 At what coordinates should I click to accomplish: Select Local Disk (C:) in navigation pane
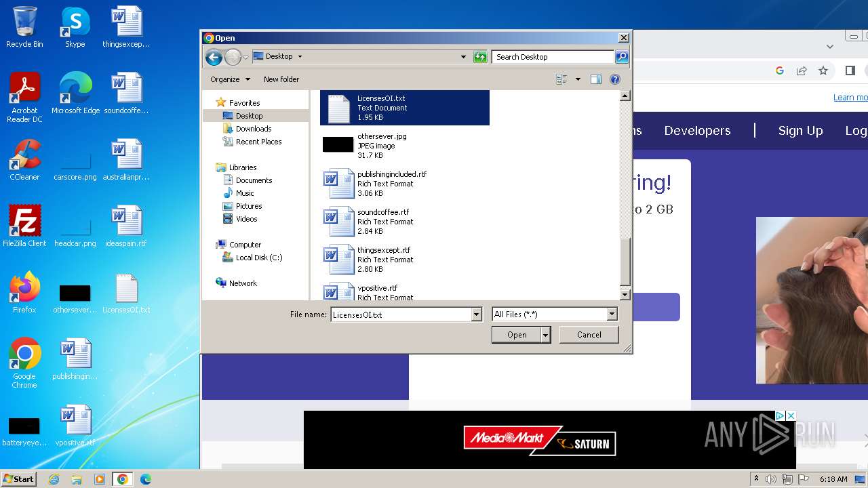(258, 258)
